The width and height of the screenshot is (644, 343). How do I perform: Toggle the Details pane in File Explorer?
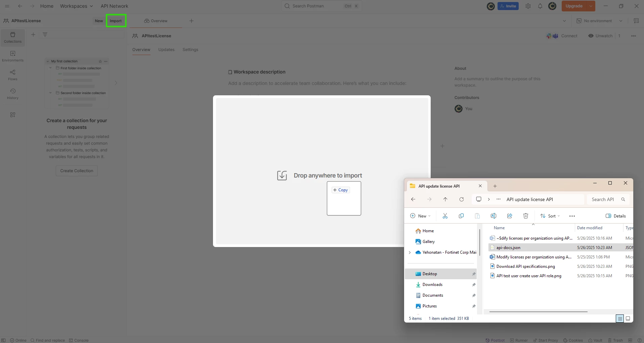(616, 216)
